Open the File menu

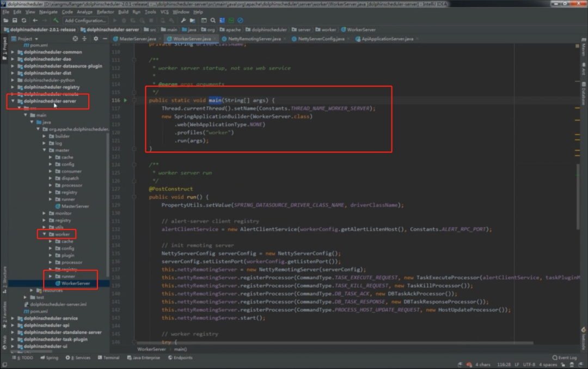click(x=5, y=12)
